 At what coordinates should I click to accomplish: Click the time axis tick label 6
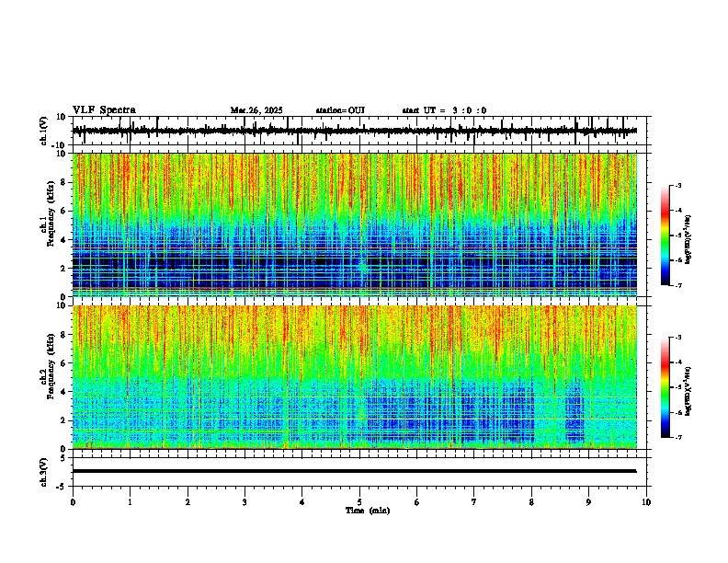tap(417, 502)
